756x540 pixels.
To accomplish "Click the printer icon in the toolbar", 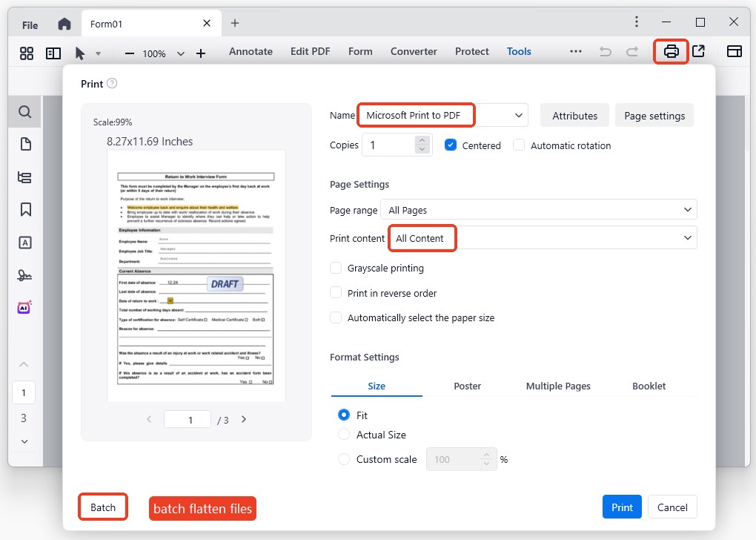I will (x=671, y=52).
